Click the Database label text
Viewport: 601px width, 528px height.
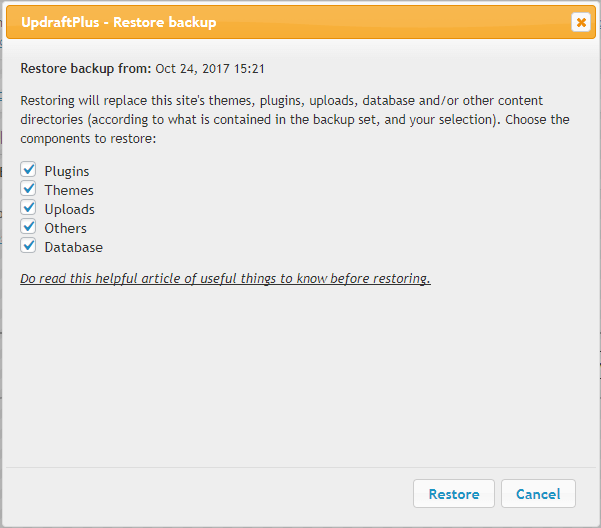click(x=73, y=247)
